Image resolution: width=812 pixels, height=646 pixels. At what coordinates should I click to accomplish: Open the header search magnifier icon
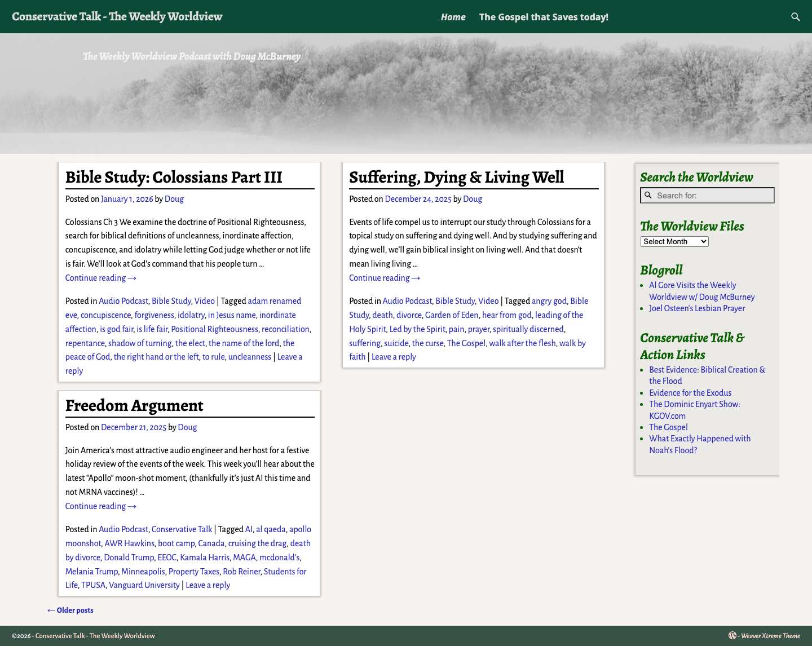pos(796,17)
